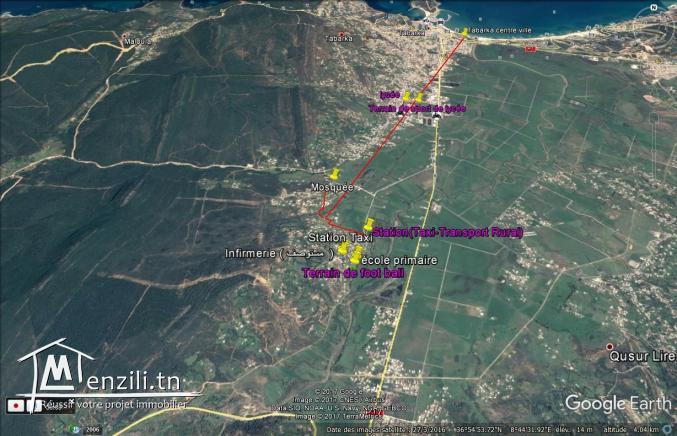Click the yellow pin above Mosquée label
The image size is (677, 436).
pyautogui.click(x=333, y=174)
